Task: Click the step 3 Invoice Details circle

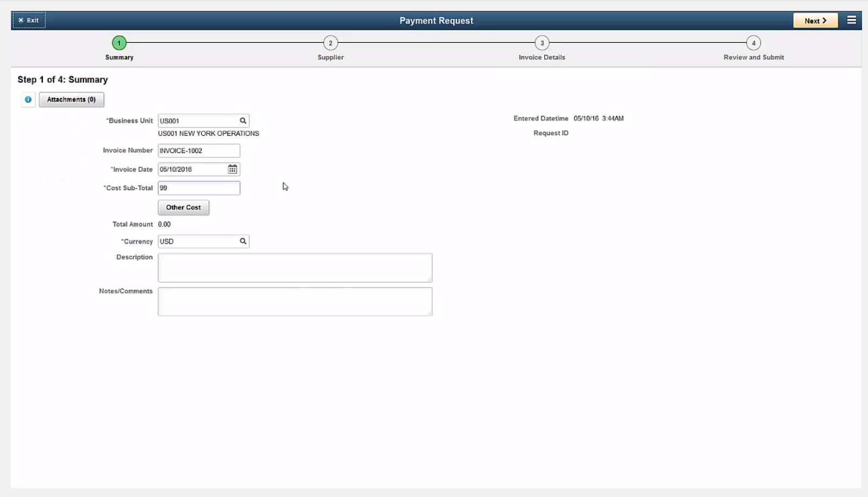Action: [x=541, y=43]
